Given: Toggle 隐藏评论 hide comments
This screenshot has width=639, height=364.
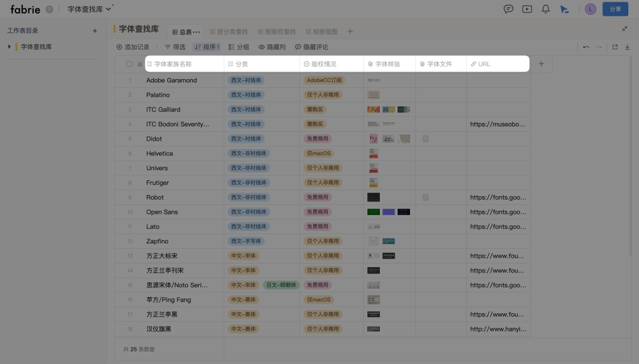Looking at the screenshot, I should pyautogui.click(x=311, y=47).
